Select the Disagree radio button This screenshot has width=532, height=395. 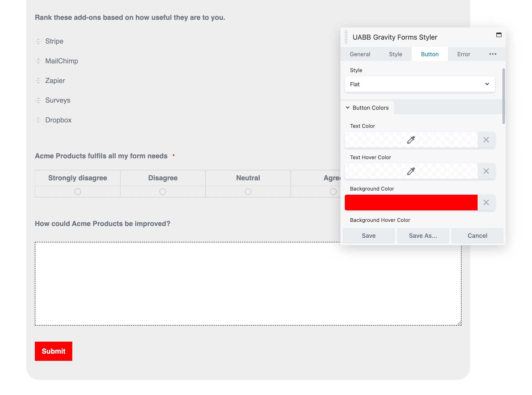pos(163,192)
